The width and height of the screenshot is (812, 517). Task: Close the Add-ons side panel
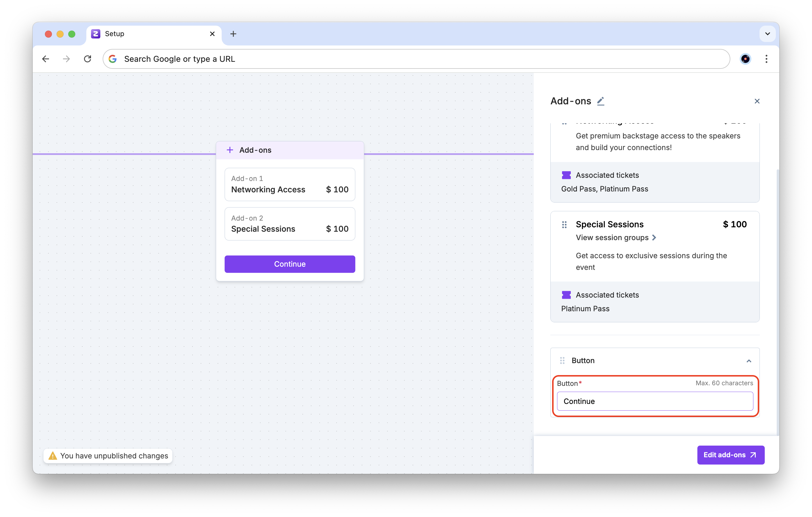click(757, 101)
